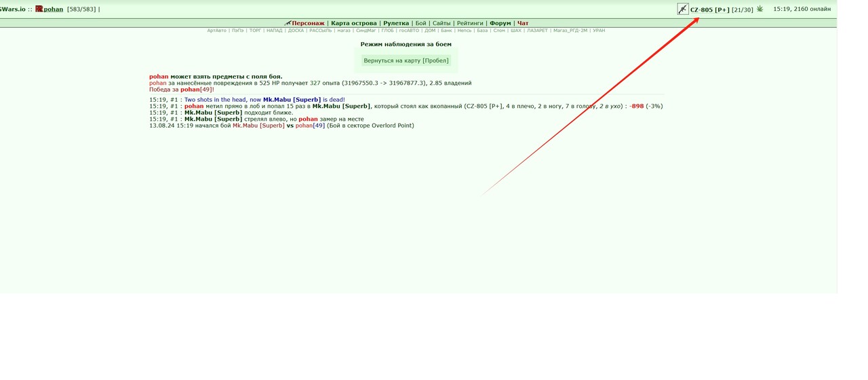Click Mk.Mabu [Superb] in 'подходит ближе' line
This screenshot has height=380, width=868.
(x=213, y=113)
